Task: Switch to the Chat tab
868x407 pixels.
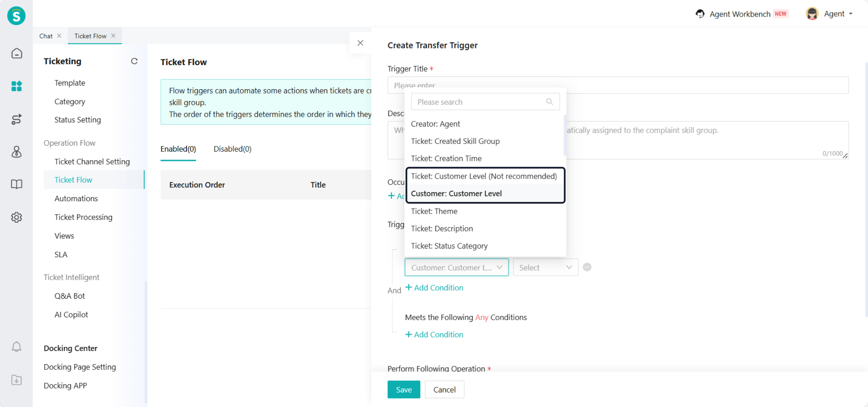Action: [x=46, y=36]
